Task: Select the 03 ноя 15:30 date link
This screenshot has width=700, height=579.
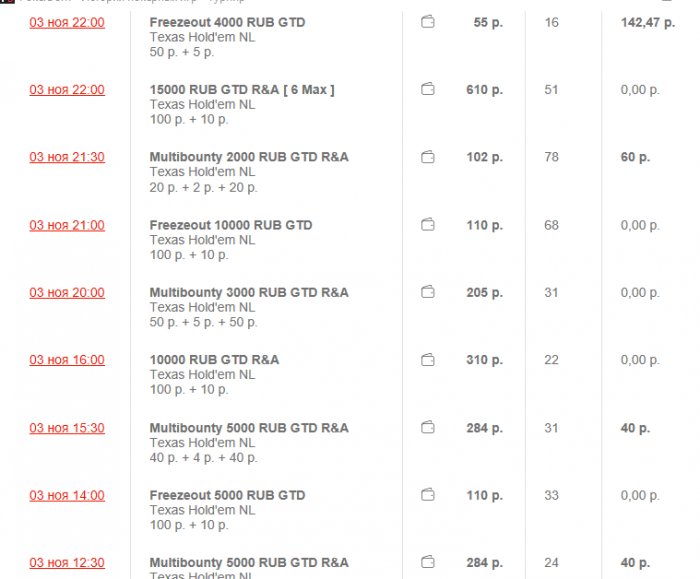Action: point(66,428)
